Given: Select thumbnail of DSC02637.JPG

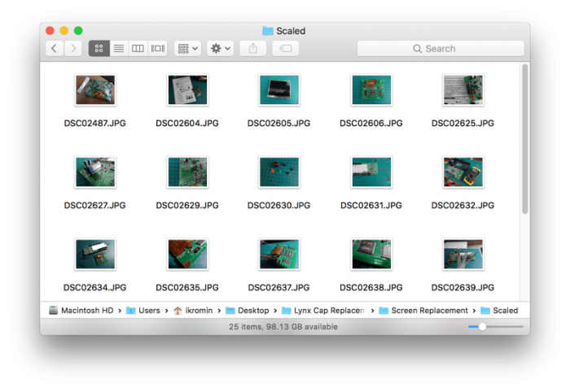Looking at the screenshot, I should click(x=279, y=254).
